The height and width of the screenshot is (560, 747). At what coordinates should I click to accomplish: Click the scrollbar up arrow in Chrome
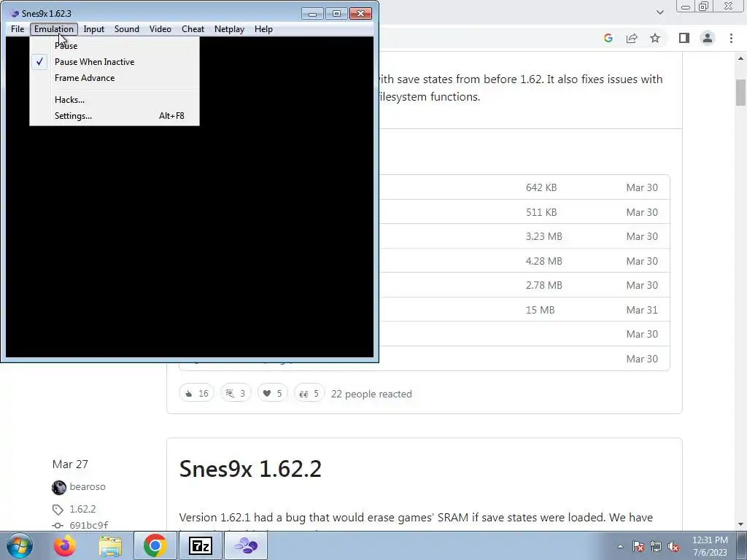pyautogui.click(x=740, y=58)
